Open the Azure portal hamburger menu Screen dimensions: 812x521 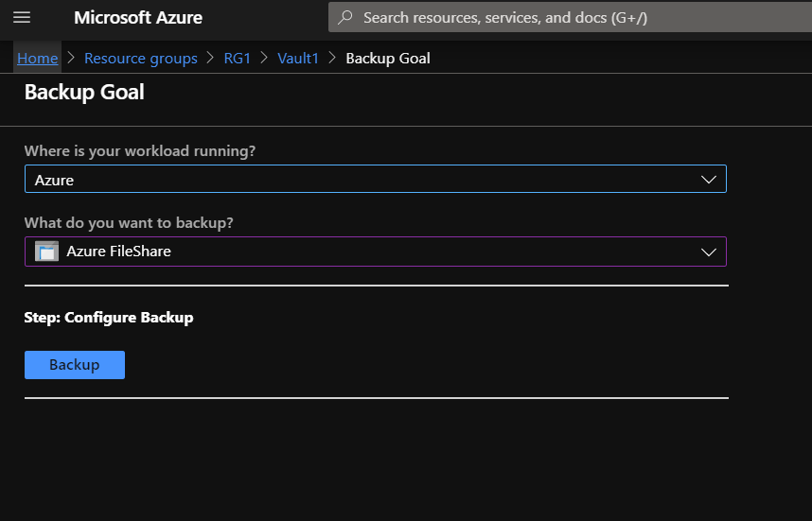coord(22,18)
